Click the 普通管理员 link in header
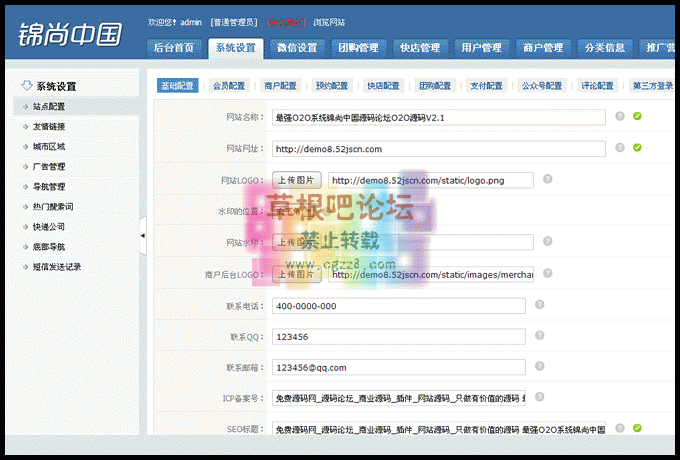This screenshot has width=680, height=460. click(234, 22)
